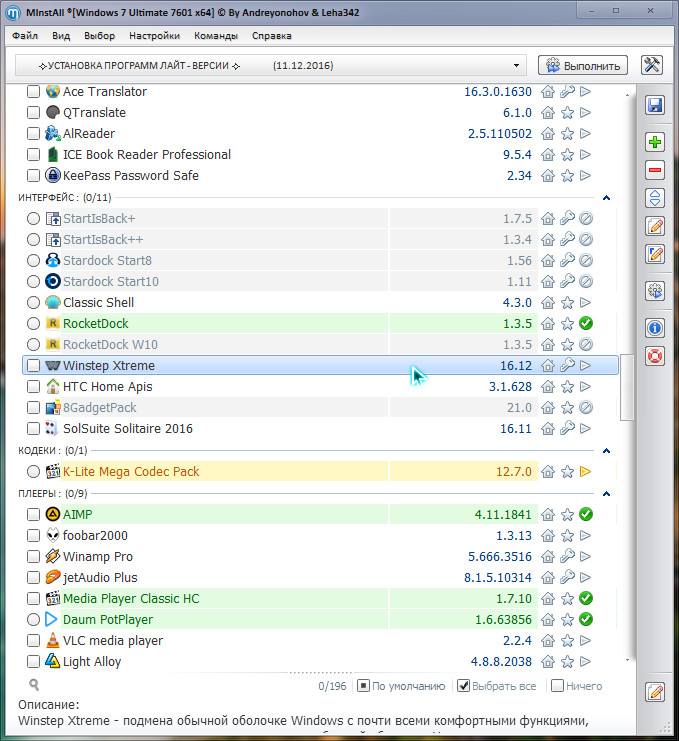The image size is (679, 741).
Task: Click the star icon for HTC Home Apis
Action: pos(567,387)
